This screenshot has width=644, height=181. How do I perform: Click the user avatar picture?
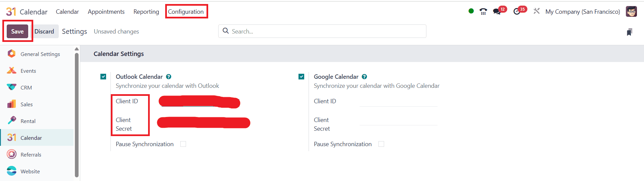pos(631,11)
